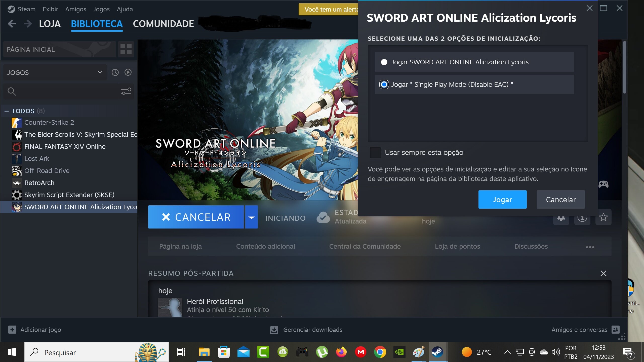This screenshot has width=644, height=362.
Task: Select Jogar SWORD ART ONLINE Alicization Lycoris radio option
Action: click(384, 62)
